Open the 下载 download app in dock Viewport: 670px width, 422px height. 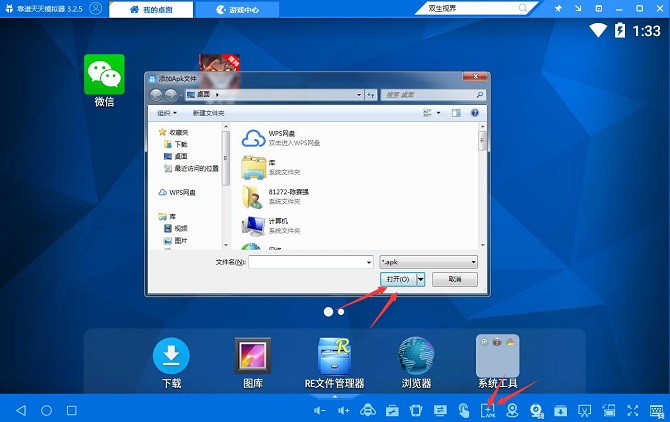click(x=171, y=363)
